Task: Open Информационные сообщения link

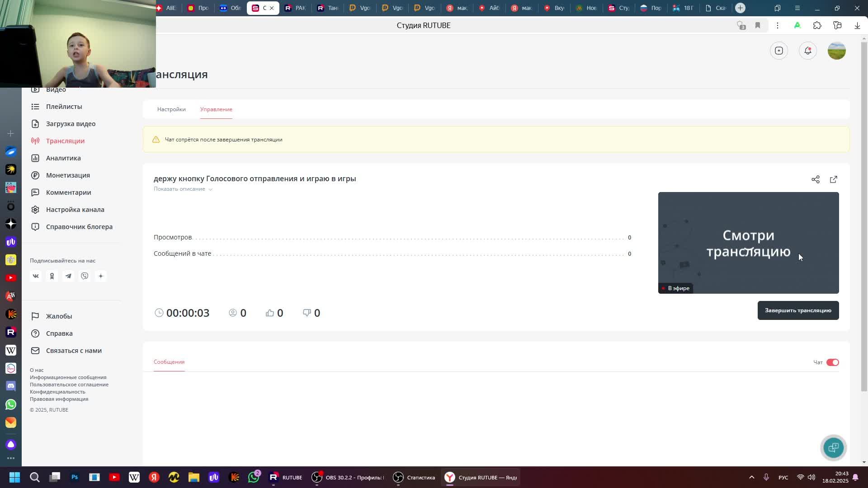Action: 68,377
